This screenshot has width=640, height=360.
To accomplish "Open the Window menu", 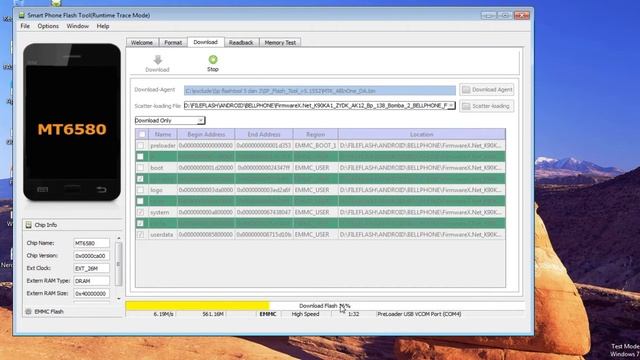I will 78,26.
